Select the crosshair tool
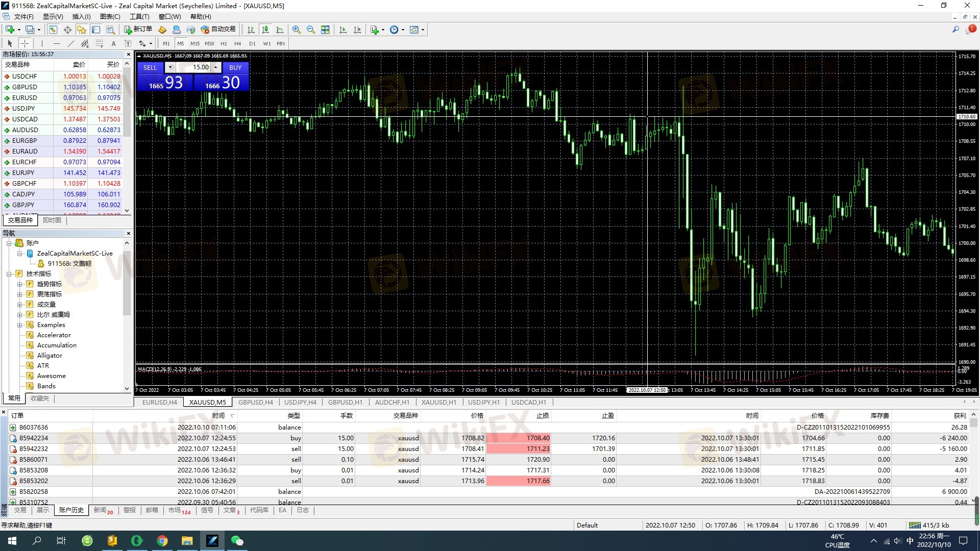The height and width of the screenshot is (551, 980). point(24,43)
